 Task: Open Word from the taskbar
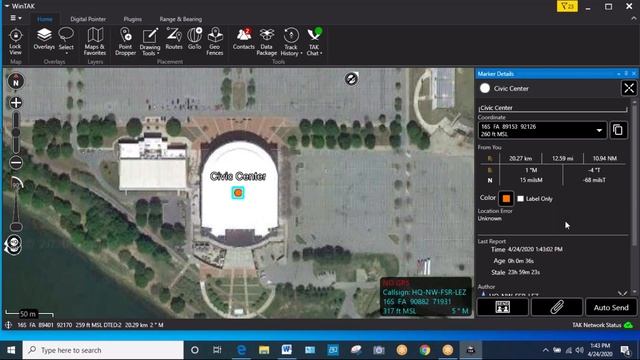pyautogui.click(x=287, y=350)
